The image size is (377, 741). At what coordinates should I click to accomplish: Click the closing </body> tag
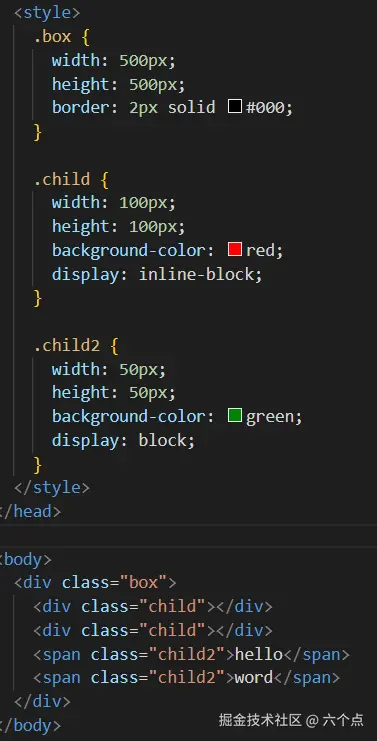(x=30, y=725)
